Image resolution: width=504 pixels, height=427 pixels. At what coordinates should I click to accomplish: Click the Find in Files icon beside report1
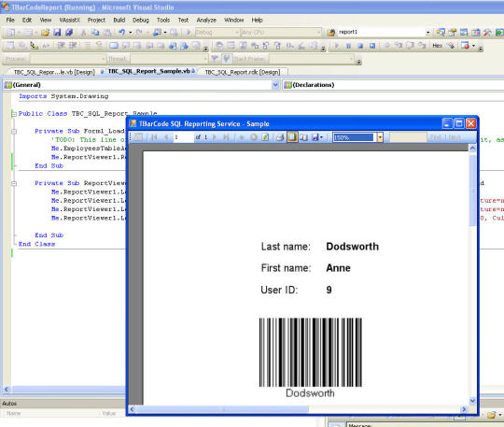tap(330, 32)
